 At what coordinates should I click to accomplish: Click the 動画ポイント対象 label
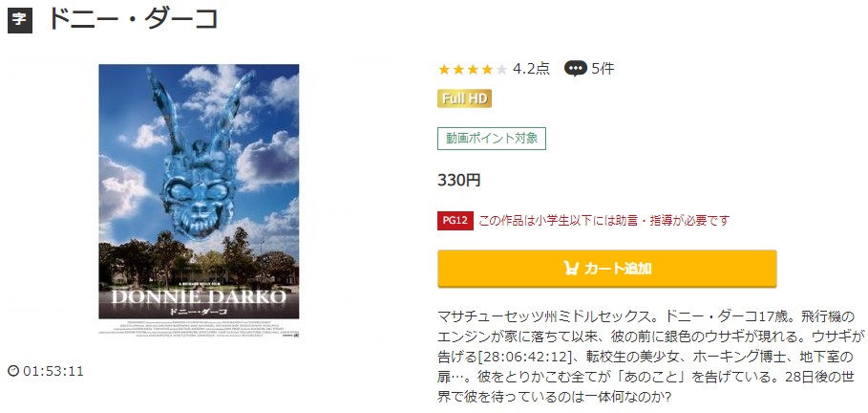click(492, 139)
